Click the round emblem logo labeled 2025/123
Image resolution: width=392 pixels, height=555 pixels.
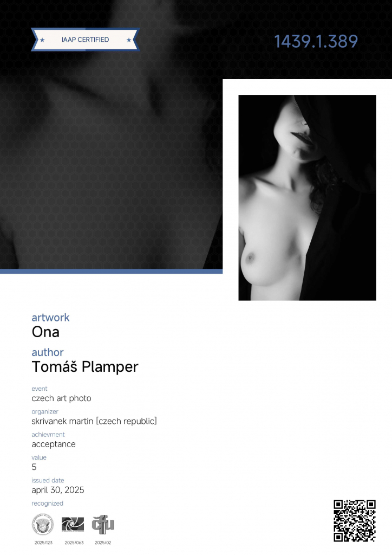click(43, 525)
